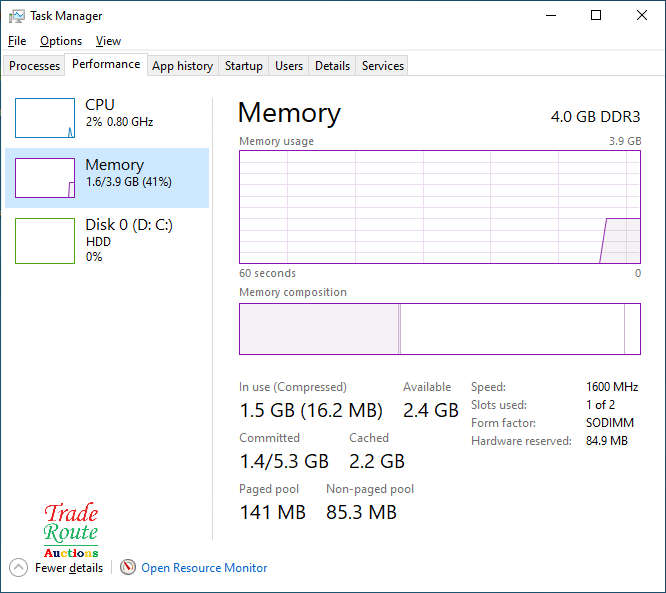The height and width of the screenshot is (593, 666).
Task: Click the Fewer details button text
Action: click(x=69, y=568)
